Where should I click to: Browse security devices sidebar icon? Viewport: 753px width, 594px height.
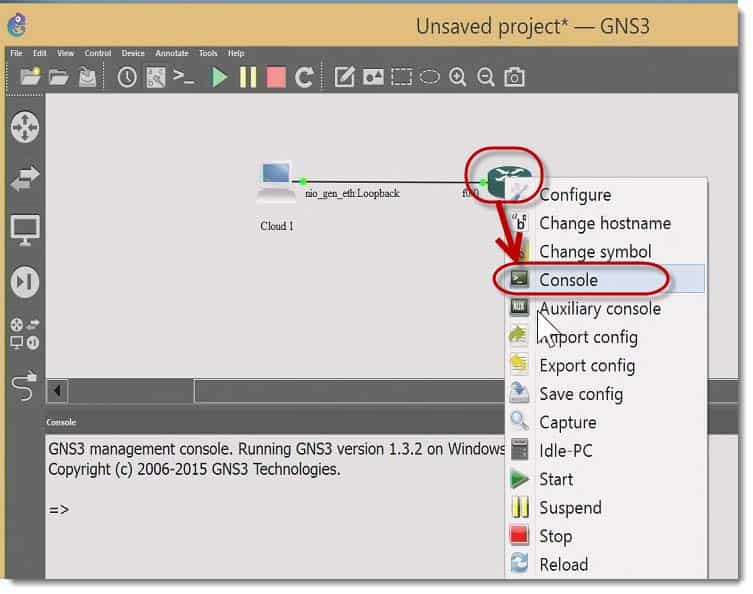(x=25, y=282)
